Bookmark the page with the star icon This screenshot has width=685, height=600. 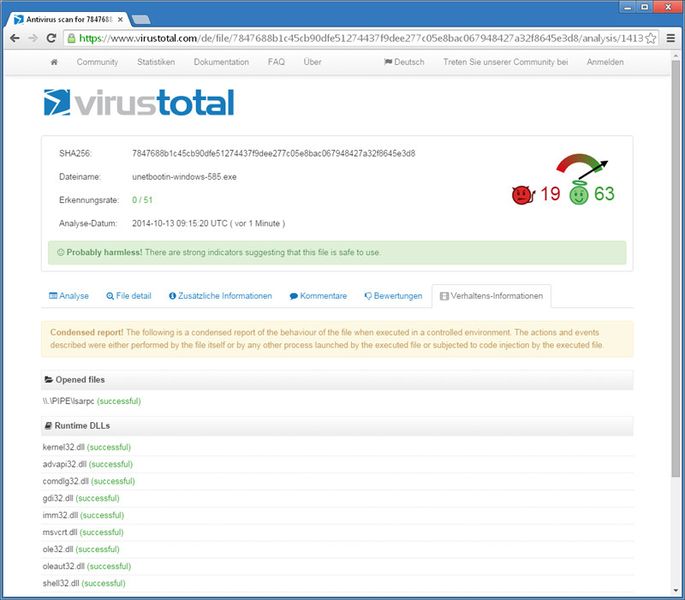pyautogui.click(x=650, y=38)
